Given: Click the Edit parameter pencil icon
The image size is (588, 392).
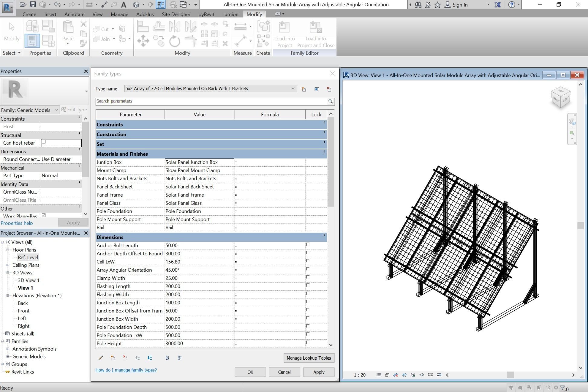Looking at the screenshot, I should 101,358.
